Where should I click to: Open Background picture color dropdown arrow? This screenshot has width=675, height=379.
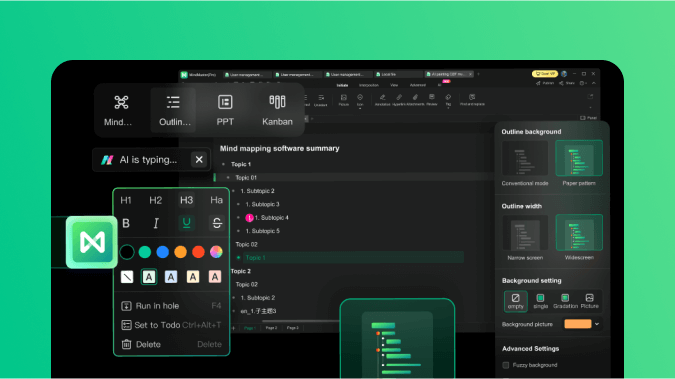(x=597, y=324)
